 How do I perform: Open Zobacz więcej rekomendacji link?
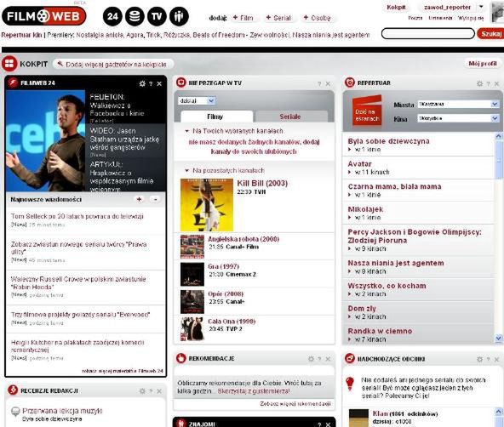point(295,403)
